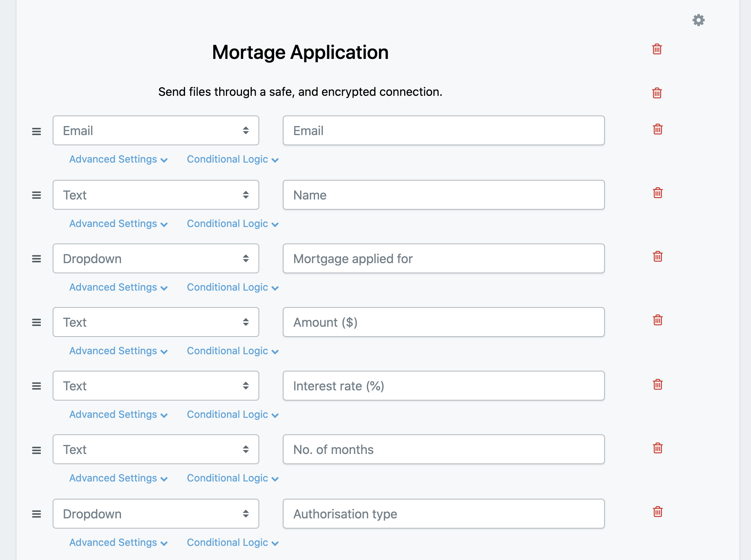751x560 pixels.
Task: Grab drag handle of No. of months row
Action: point(37,450)
